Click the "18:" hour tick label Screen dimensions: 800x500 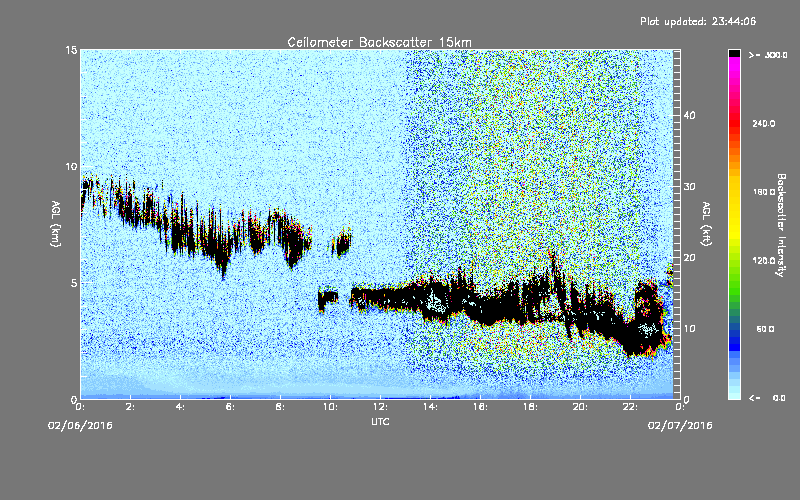point(531,407)
